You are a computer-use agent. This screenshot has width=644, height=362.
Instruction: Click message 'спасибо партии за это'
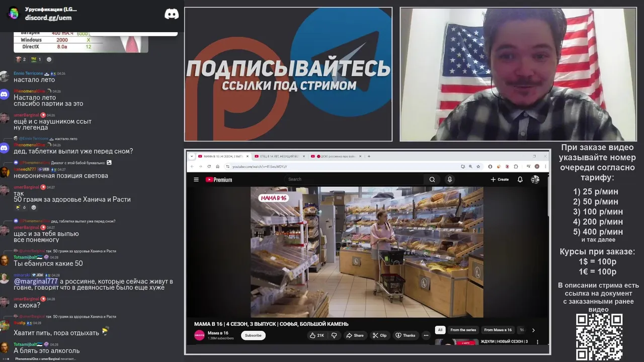(48, 104)
